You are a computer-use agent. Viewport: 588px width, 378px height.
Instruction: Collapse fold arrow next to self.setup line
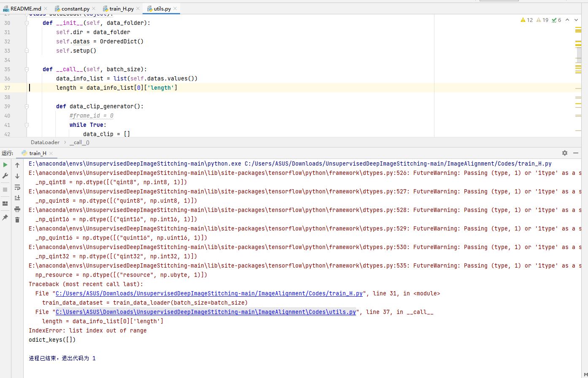click(x=27, y=51)
